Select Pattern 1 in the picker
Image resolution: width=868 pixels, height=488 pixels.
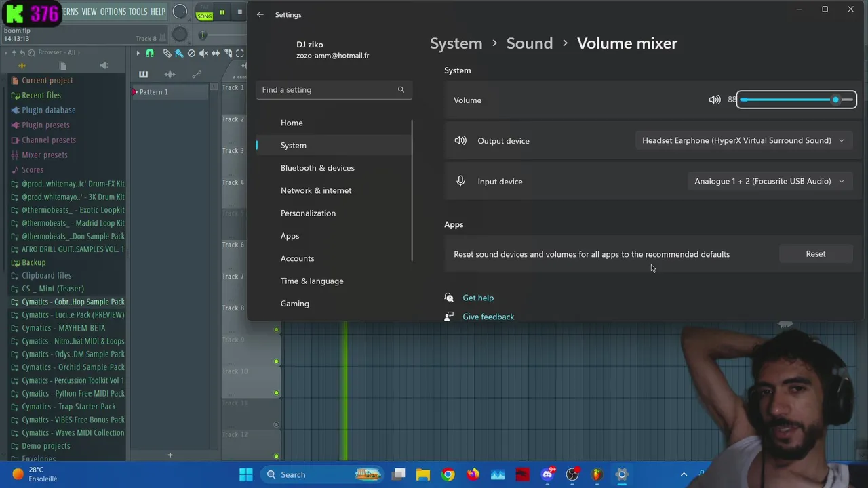pos(170,91)
